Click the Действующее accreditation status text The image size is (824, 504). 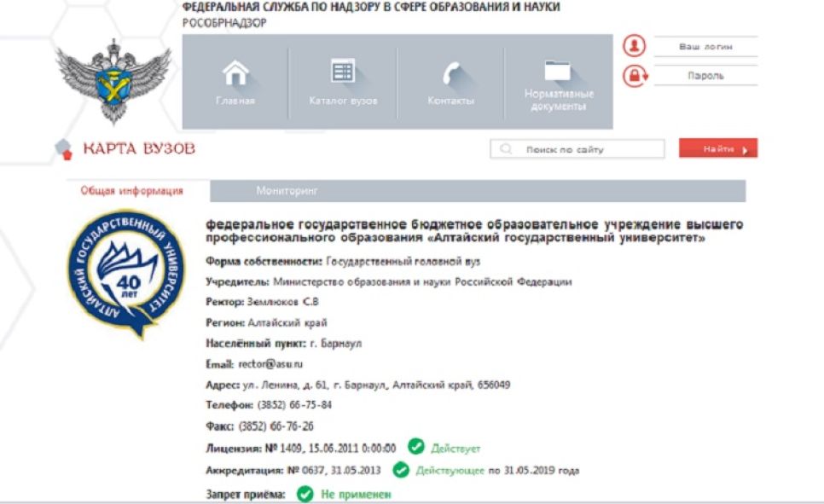click(x=450, y=470)
